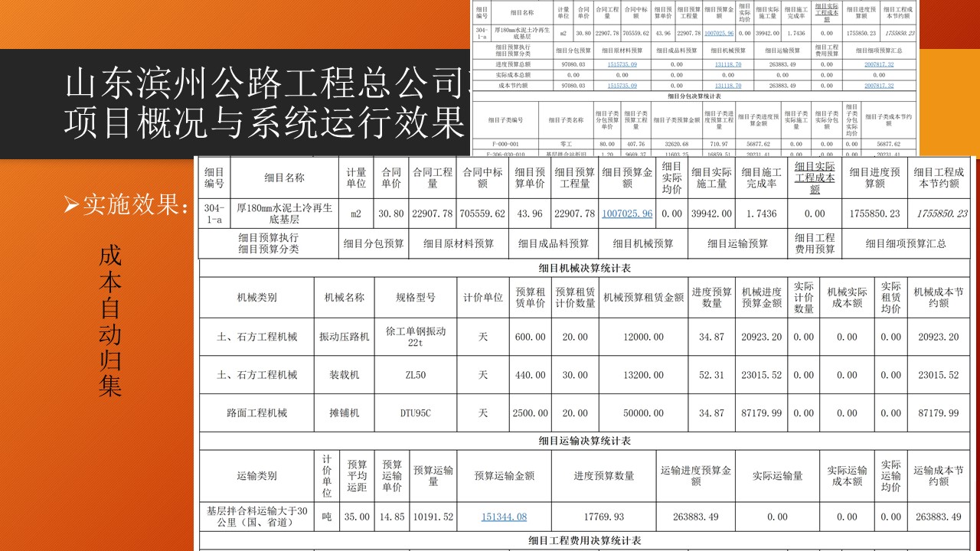Select the 细目工程费用决算统计表 section title
The image size is (980, 551).
(585, 540)
